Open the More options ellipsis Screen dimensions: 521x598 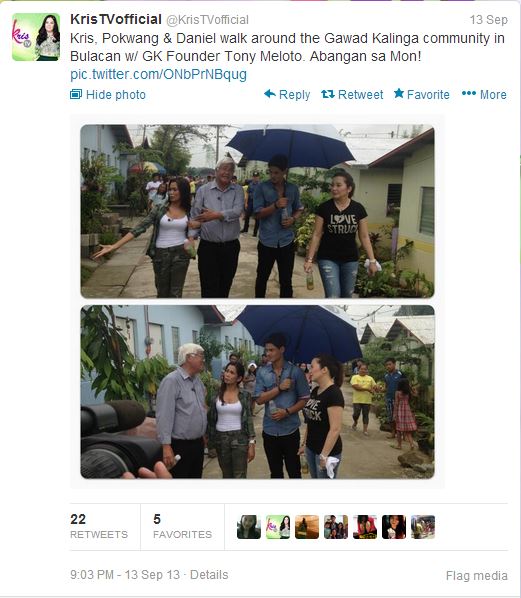pos(469,93)
